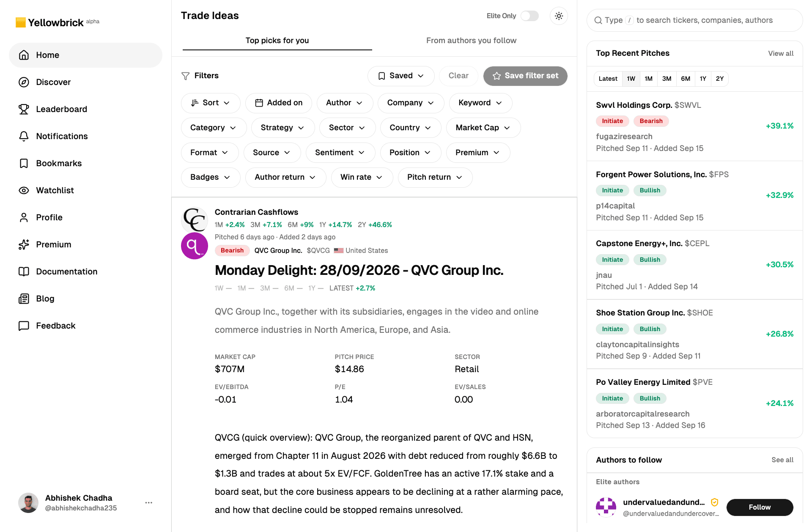Click See all in Authors to follow

[782, 460]
